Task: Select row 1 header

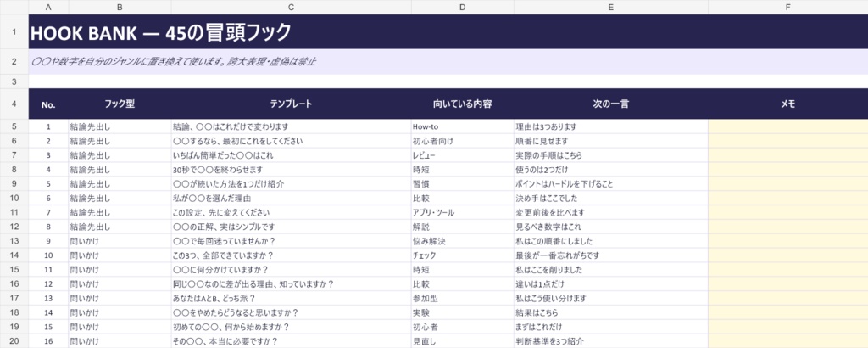Action: (x=14, y=31)
